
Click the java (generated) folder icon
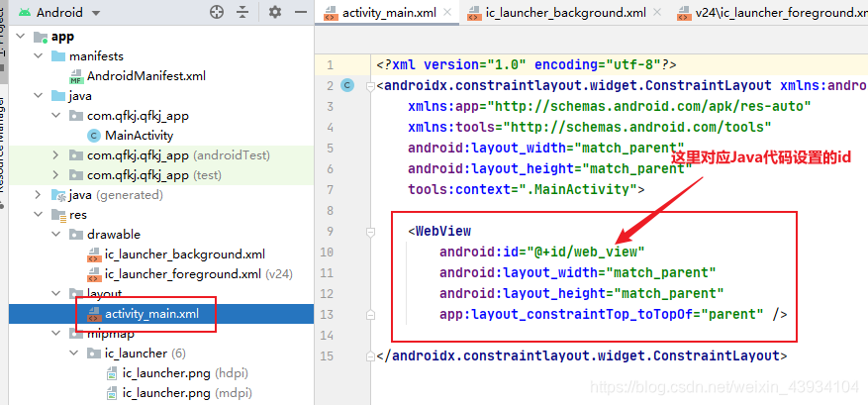tap(58, 195)
